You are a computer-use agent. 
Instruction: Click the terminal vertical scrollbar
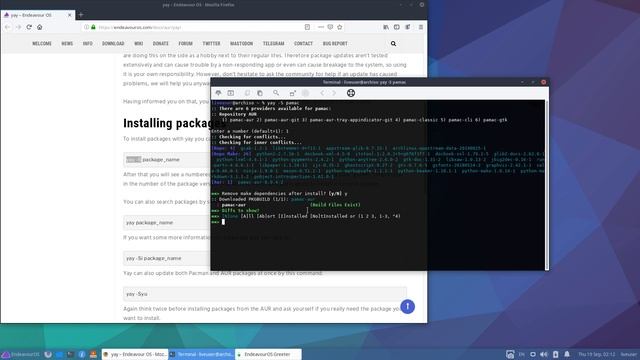(x=547, y=184)
